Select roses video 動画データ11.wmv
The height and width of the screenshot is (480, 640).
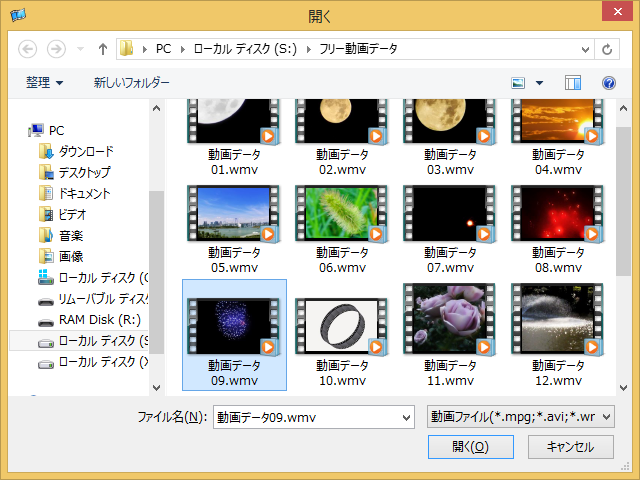point(450,335)
